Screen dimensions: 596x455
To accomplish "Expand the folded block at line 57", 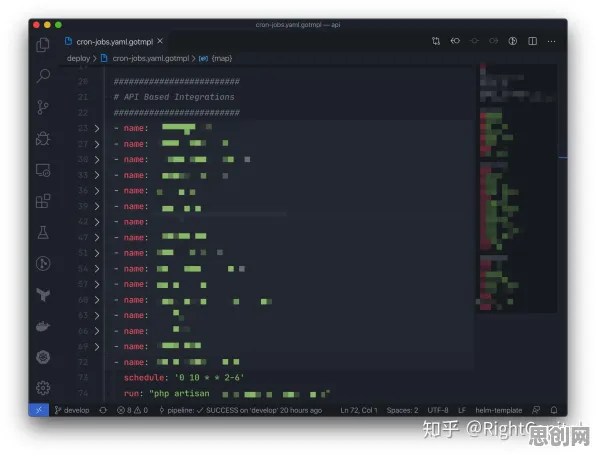I will click(97, 285).
